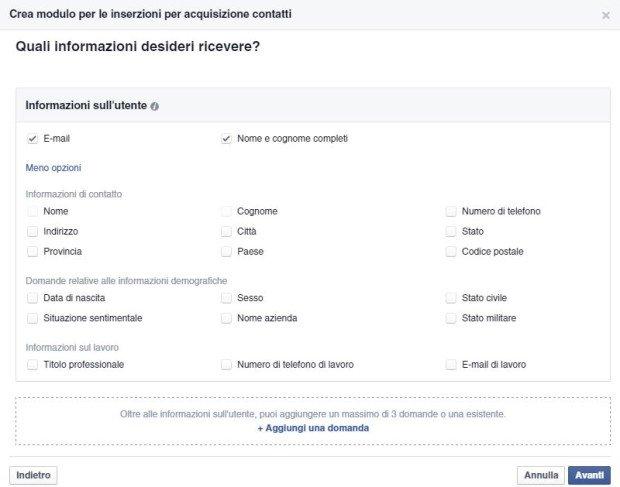
Task: Check the Indirizzo checkbox
Action: tap(33, 231)
